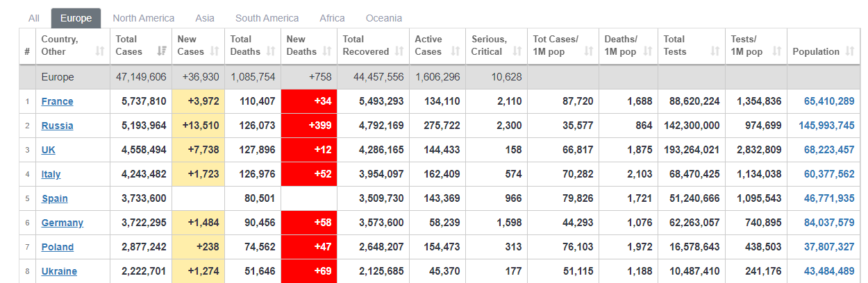Click Ukraine population link 43,484,489
Screen dimensions: 868x283
point(829,271)
